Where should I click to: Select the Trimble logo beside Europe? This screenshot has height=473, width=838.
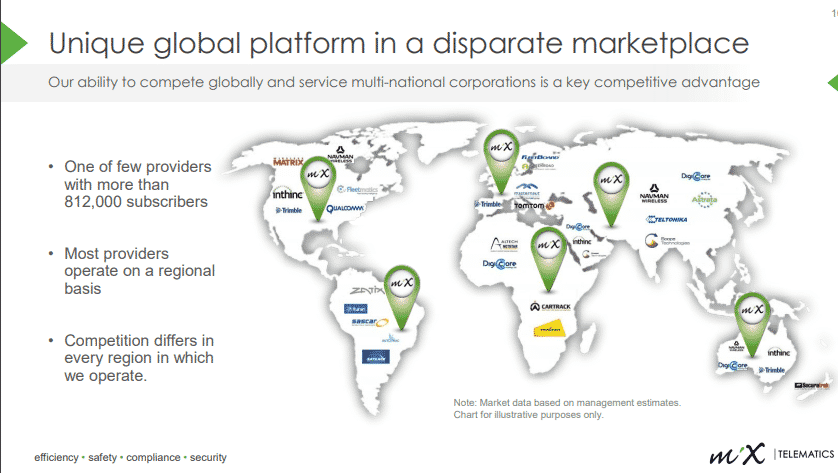pos(488,204)
